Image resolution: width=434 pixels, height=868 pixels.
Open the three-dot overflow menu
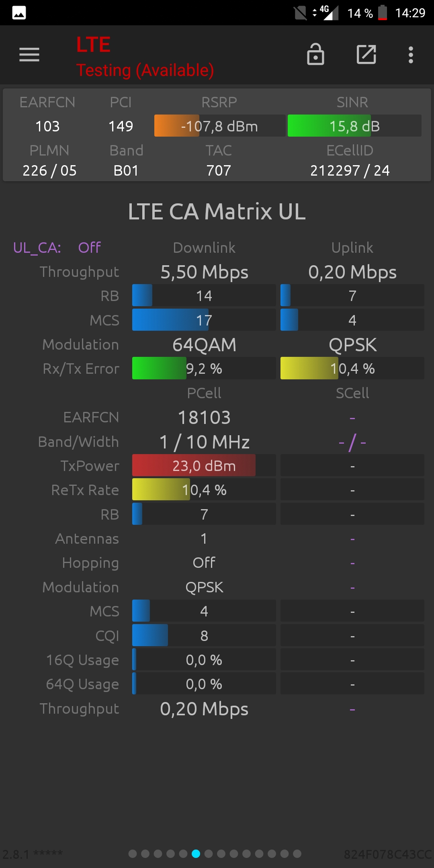tap(411, 55)
